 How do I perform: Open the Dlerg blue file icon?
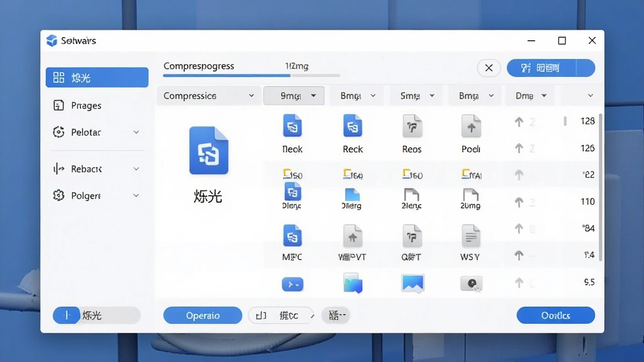tap(352, 195)
